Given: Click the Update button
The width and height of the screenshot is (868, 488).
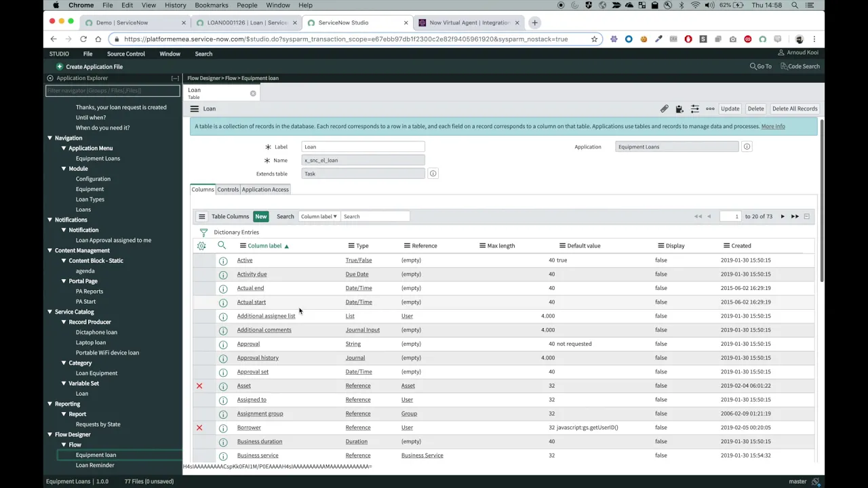Looking at the screenshot, I should (x=730, y=108).
